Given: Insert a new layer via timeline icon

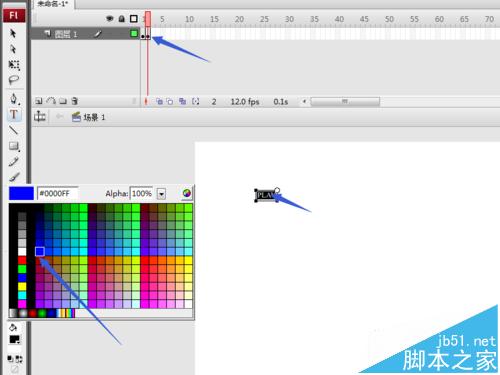Looking at the screenshot, I should tap(39, 101).
